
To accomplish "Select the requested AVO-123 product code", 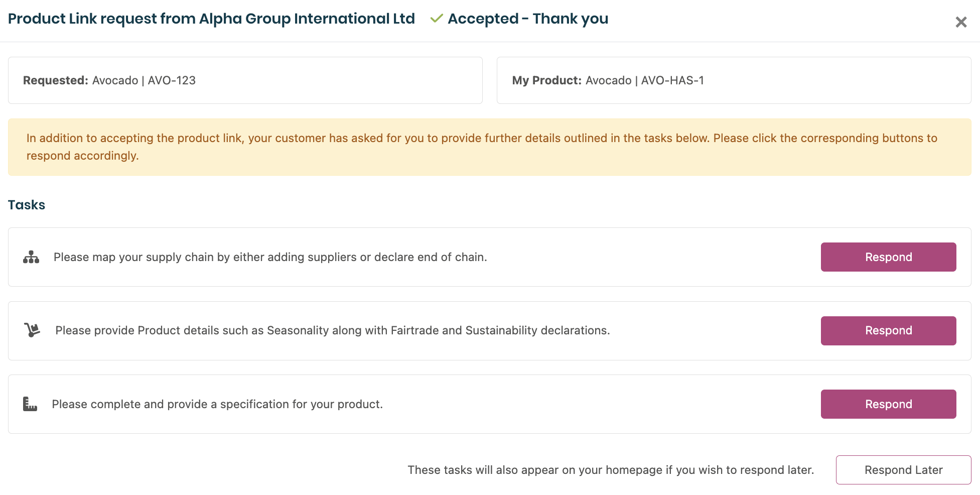I will point(172,80).
